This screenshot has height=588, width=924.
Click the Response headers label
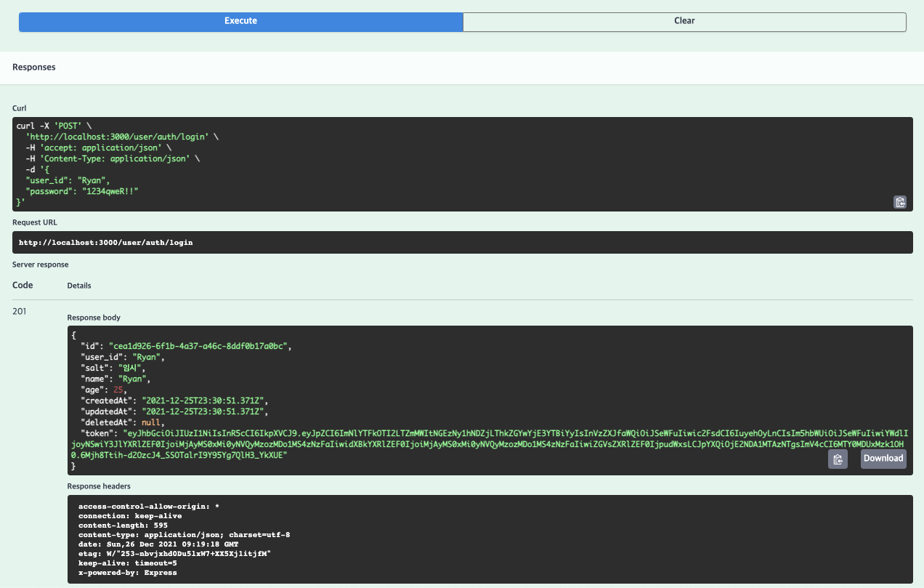click(99, 486)
